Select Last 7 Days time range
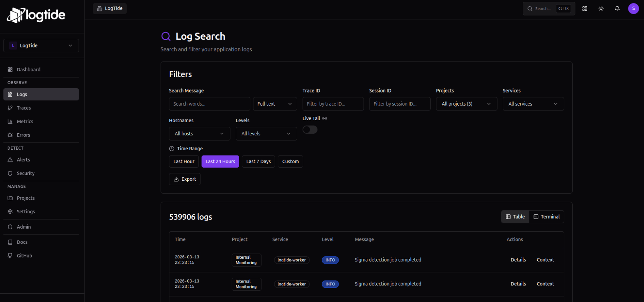644x302 pixels. (259, 161)
